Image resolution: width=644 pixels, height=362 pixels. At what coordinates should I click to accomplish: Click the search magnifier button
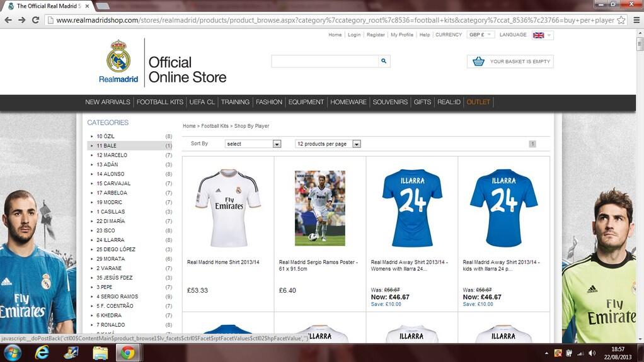click(384, 61)
